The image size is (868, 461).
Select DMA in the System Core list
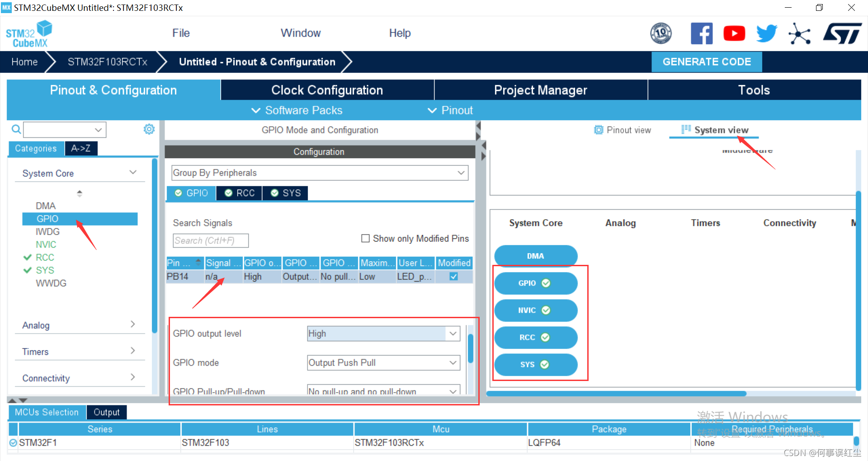click(46, 206)
